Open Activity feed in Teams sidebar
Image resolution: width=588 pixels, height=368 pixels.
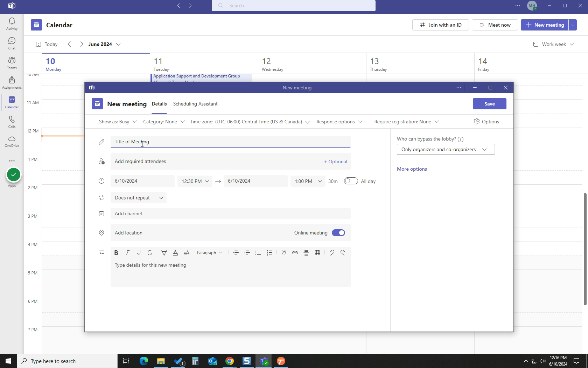click(12, 24)
